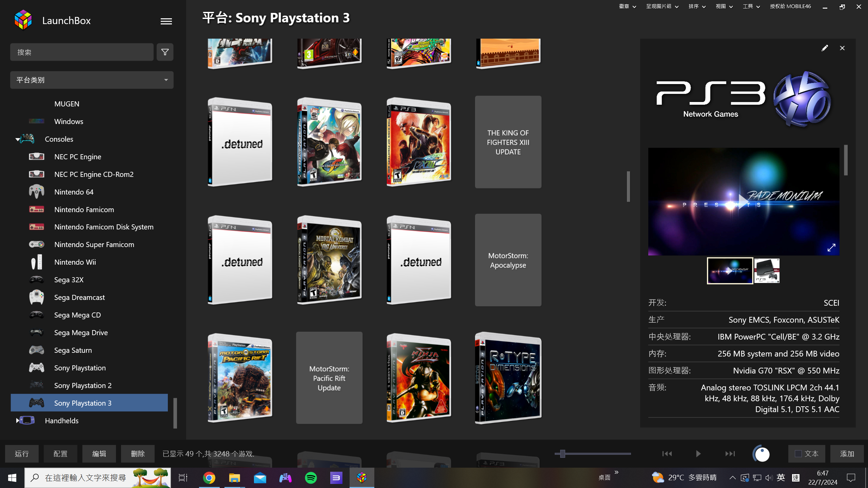Select the R-Type Dimensions box

tap(508, 378)
